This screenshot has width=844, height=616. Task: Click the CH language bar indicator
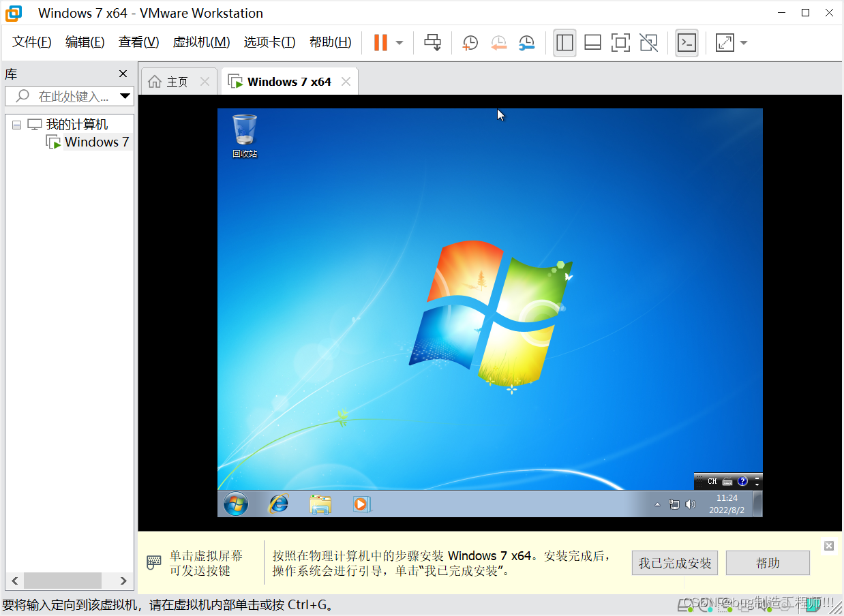pyautogui.click(x=712, y=481)
